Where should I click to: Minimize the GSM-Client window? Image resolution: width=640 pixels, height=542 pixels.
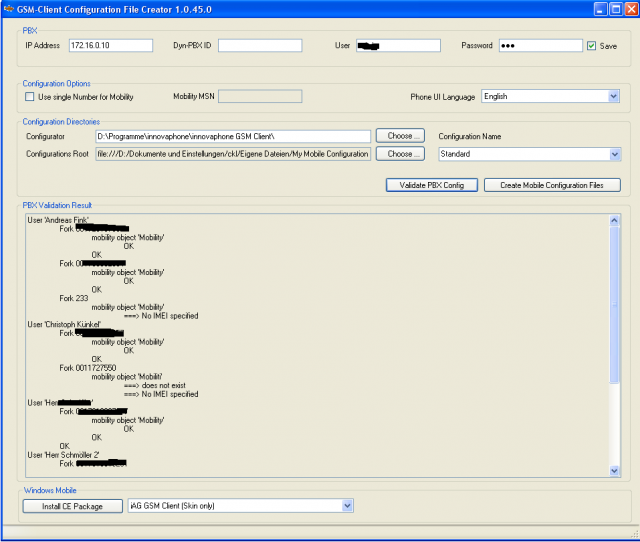click(600, 9)
